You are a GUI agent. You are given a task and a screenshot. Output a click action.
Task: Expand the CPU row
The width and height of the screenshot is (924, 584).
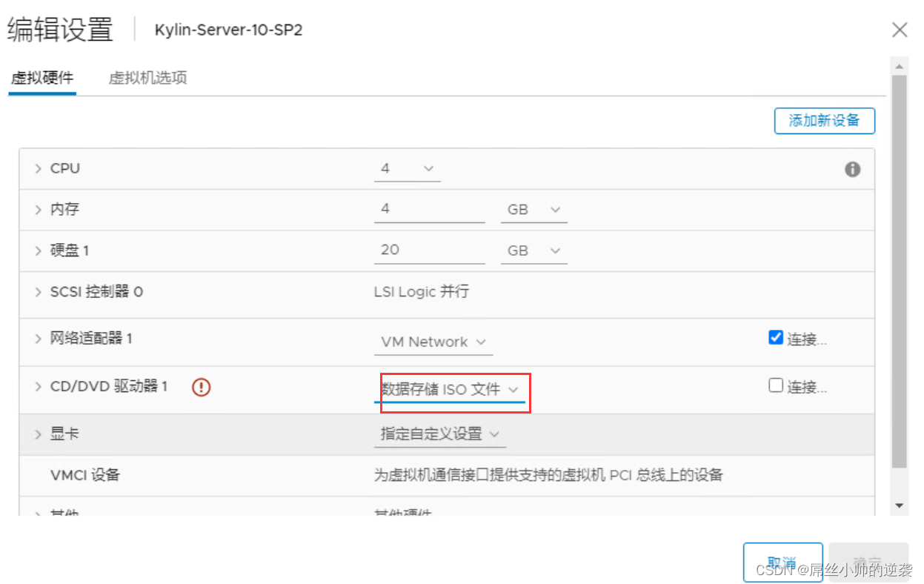point(38,169)
